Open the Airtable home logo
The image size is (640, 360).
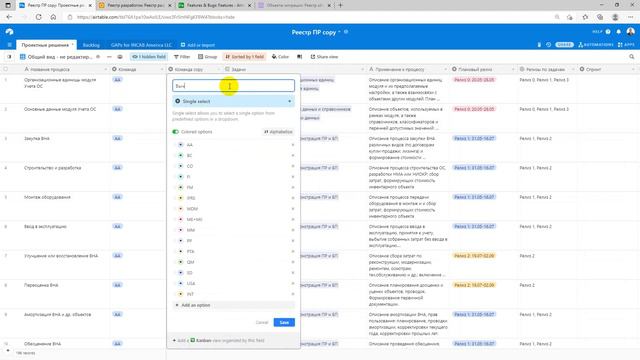pos(9,32)
